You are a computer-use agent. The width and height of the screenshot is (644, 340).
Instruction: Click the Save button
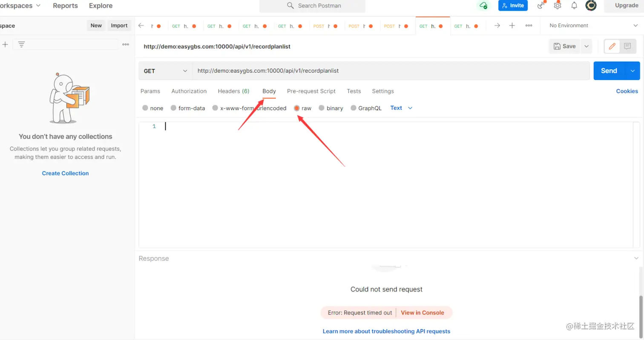[565, 46]
